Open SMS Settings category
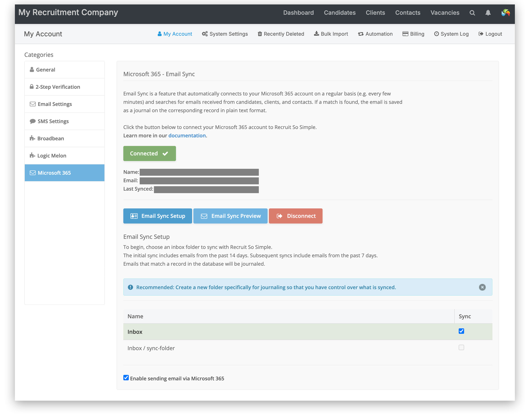 (x=64, y=121)
